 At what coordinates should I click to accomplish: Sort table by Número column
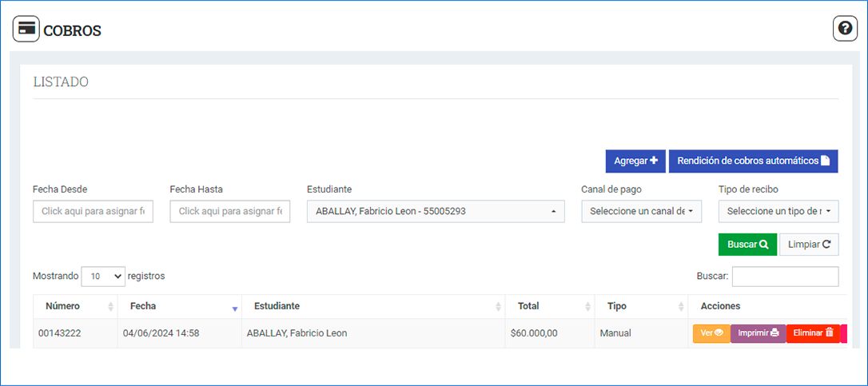pos(74,306)
